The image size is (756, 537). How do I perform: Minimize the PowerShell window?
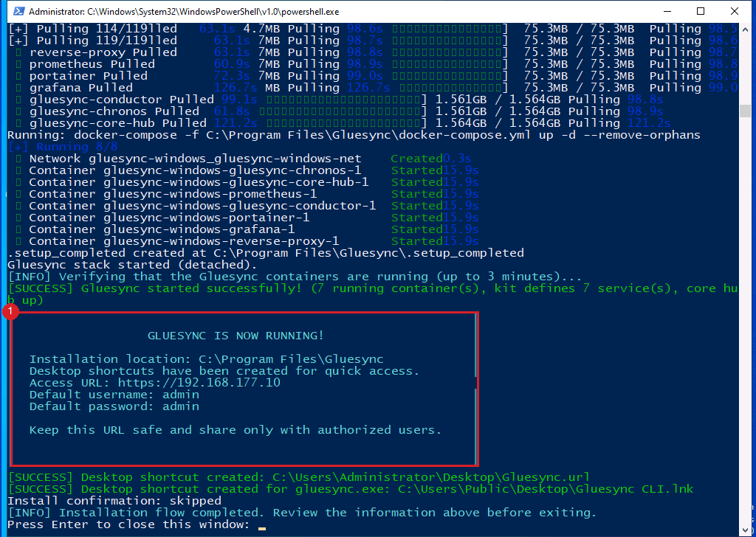(x=667, y=11)
